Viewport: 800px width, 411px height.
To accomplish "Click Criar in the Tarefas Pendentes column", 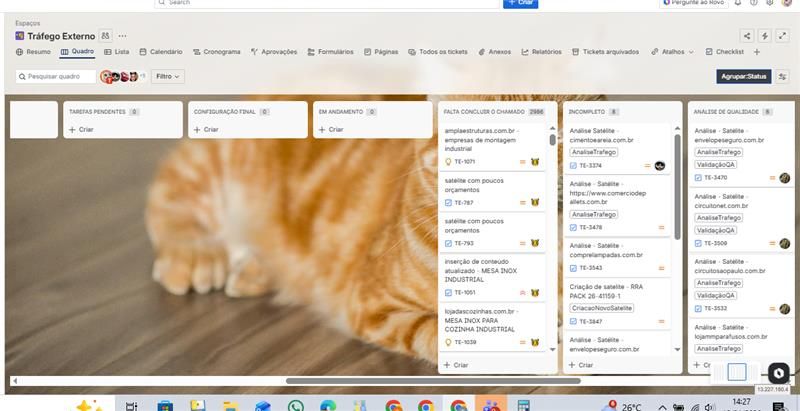I will [x=81, y=130].
